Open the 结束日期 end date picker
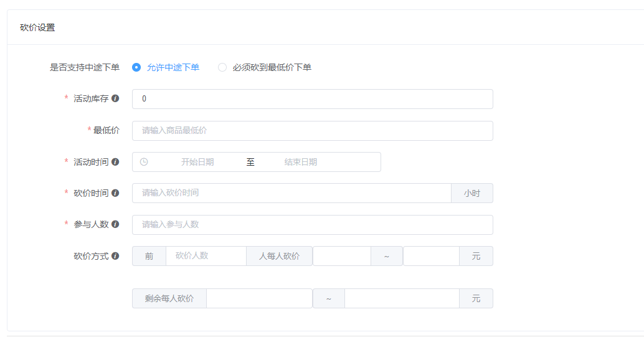This screenshot has height=337, width=644. 301,162
